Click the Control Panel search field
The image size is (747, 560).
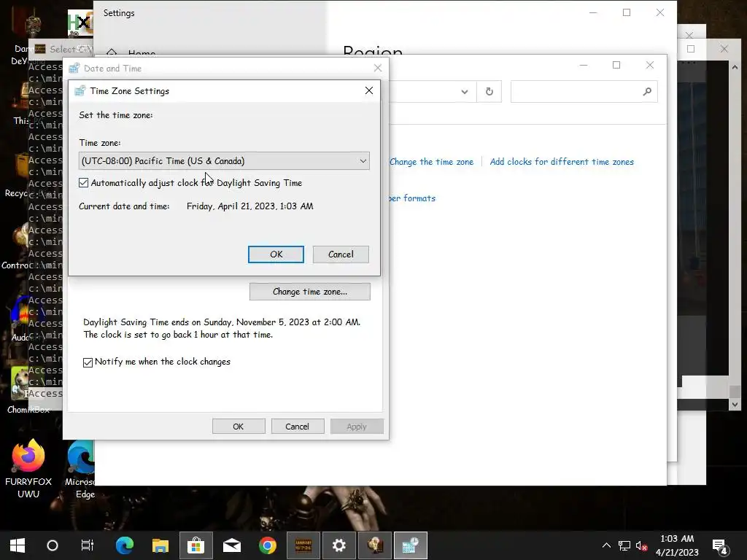click(584, 91)
